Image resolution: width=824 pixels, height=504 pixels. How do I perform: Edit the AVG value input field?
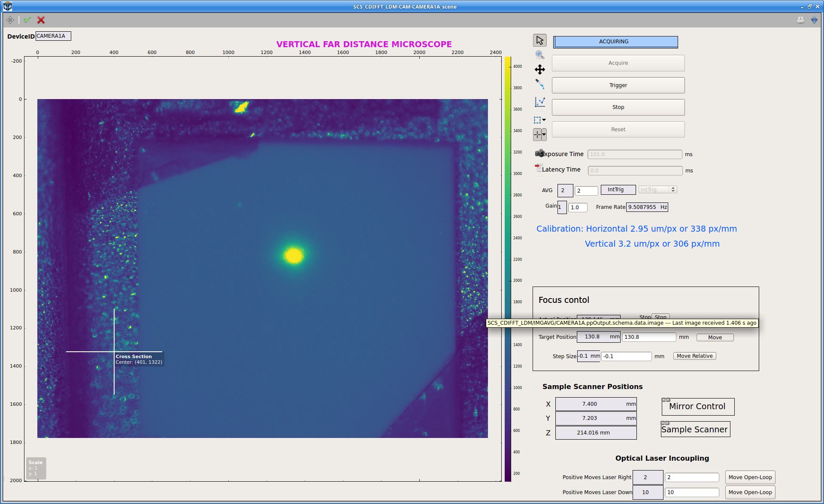point(586,191)
